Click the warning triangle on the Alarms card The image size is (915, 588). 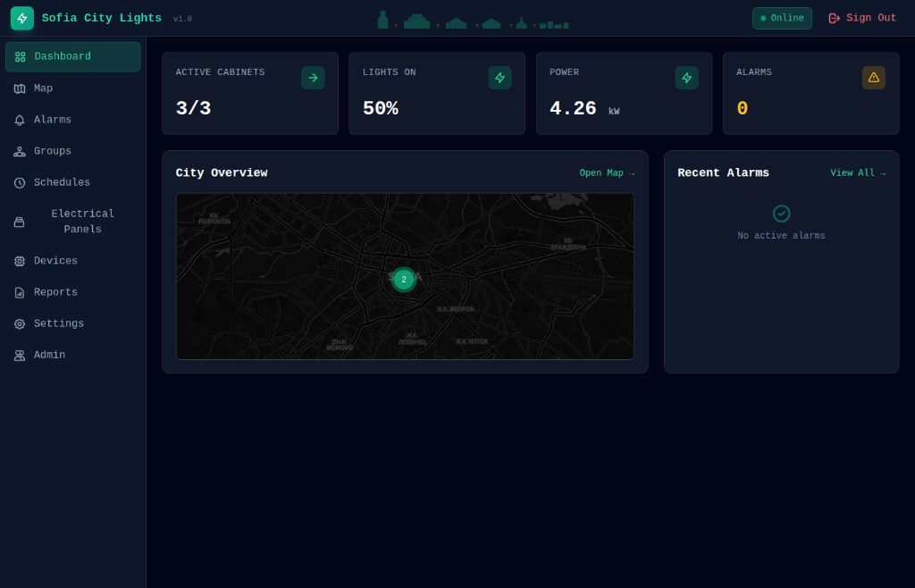click(x=873, y=78)
